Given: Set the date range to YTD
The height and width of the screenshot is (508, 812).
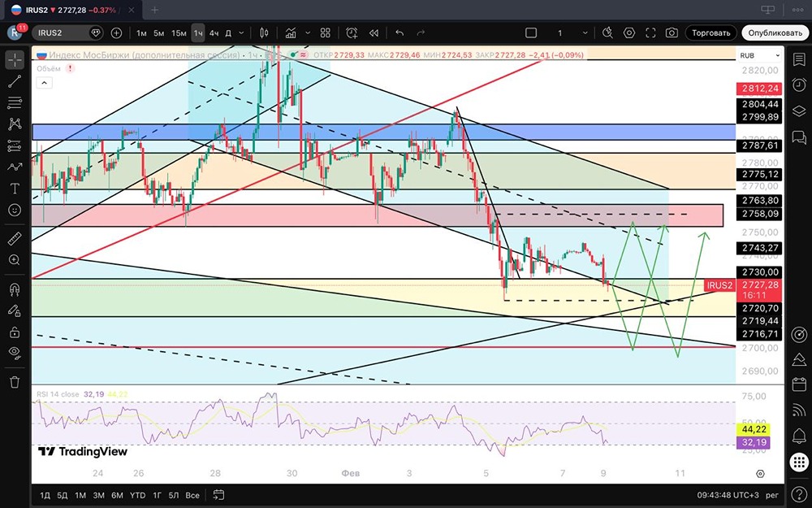Looking at the screenshot, I should coord(138,495).
